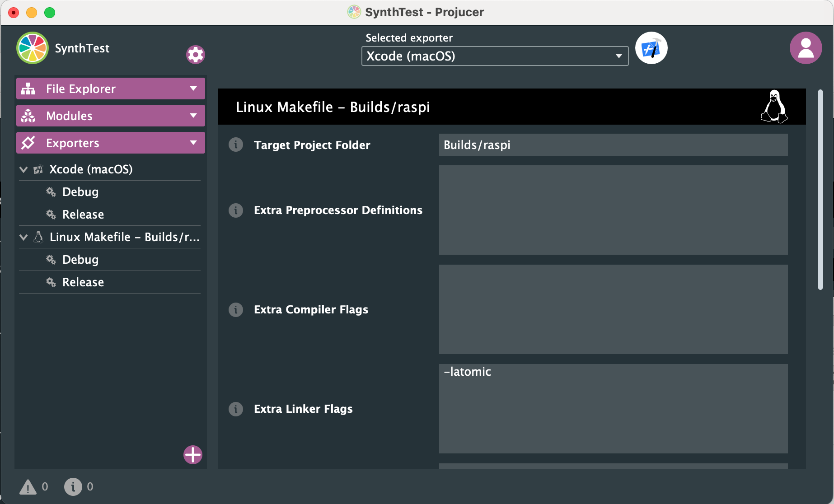Viewport: 834px width, 504px height.
Task: Save and open project in Xcode
Action: coord(651,48)
